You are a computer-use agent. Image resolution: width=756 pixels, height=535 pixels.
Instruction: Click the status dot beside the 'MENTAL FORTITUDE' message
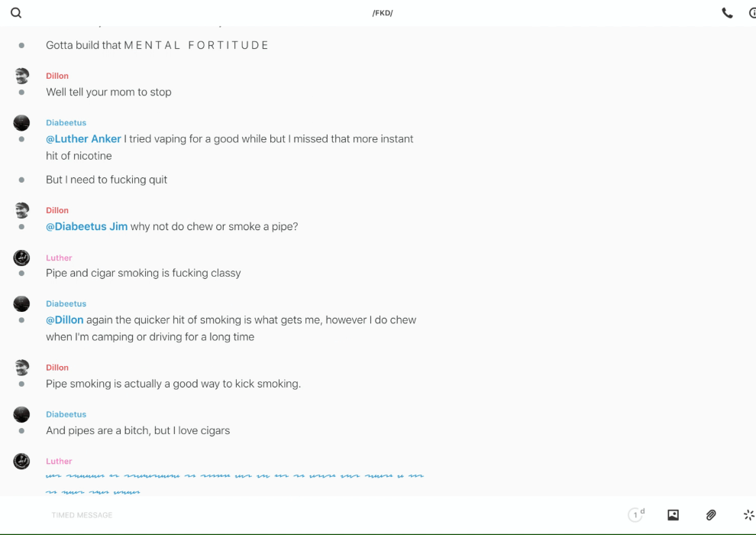point(21,46)
